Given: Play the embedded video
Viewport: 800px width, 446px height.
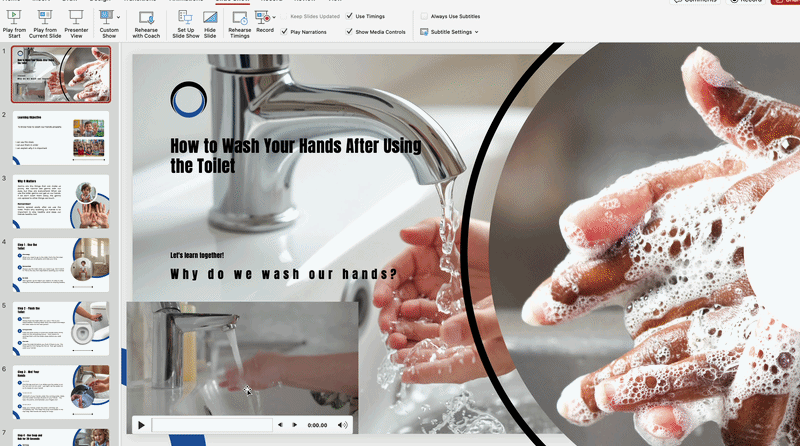Looking at the screenshot, I should (x=141, y=425).
